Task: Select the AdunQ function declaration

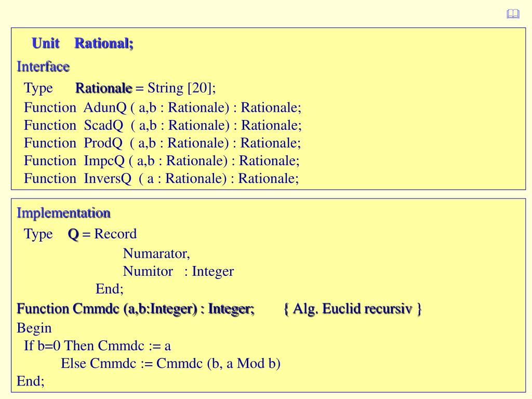Action: (163, 108)
